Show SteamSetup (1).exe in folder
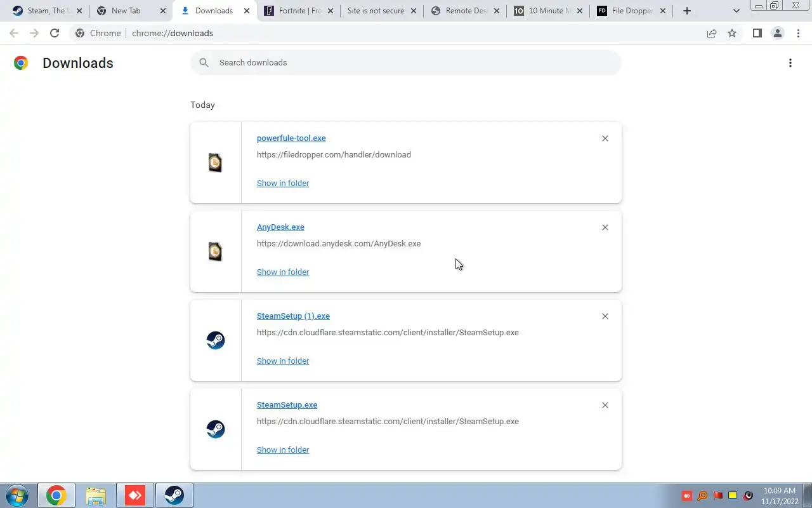 click(283, 361)
